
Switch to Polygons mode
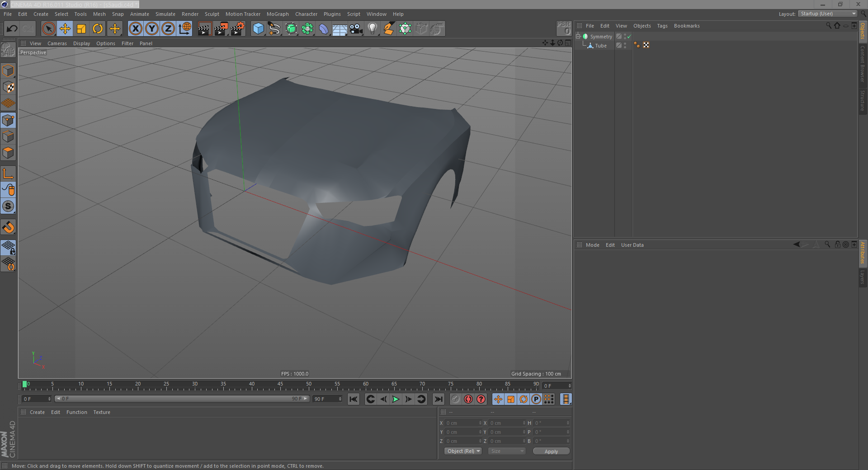coord(8,153)
